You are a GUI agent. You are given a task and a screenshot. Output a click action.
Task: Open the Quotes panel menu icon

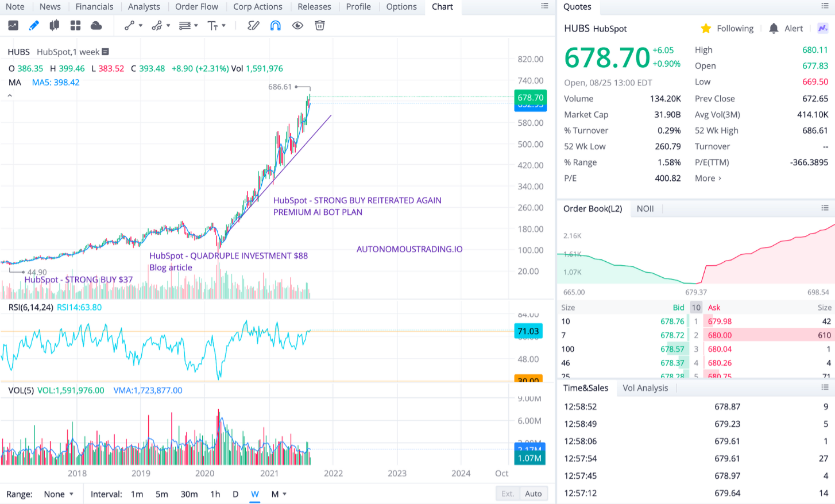[x=825, y=6]
